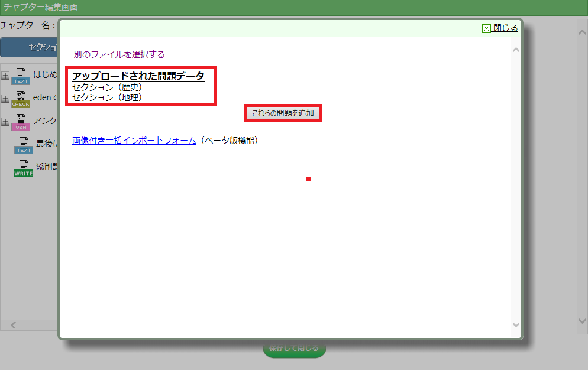This screenshot has height=371, width=588.
Task: Expand the eden CHECK tree row
Action: click(x=5, y=99)
